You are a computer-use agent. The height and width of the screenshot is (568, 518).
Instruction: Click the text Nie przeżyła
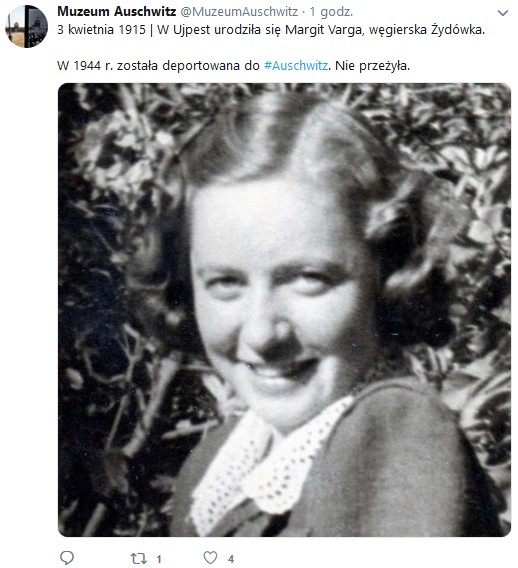click(372, 66)
